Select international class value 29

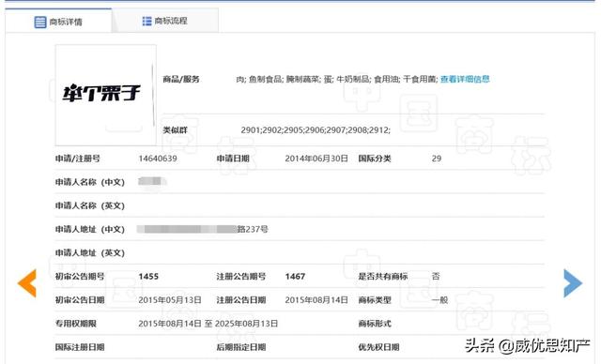coord(437,159)
